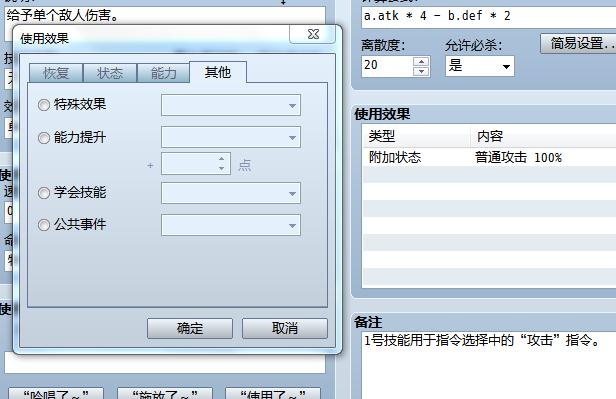Image resolution: width=616 pixels, height=399 pixels.
Task: Click the 普通攻击 100% content cell
Action: pyautogui.click(x=518, y=157)
